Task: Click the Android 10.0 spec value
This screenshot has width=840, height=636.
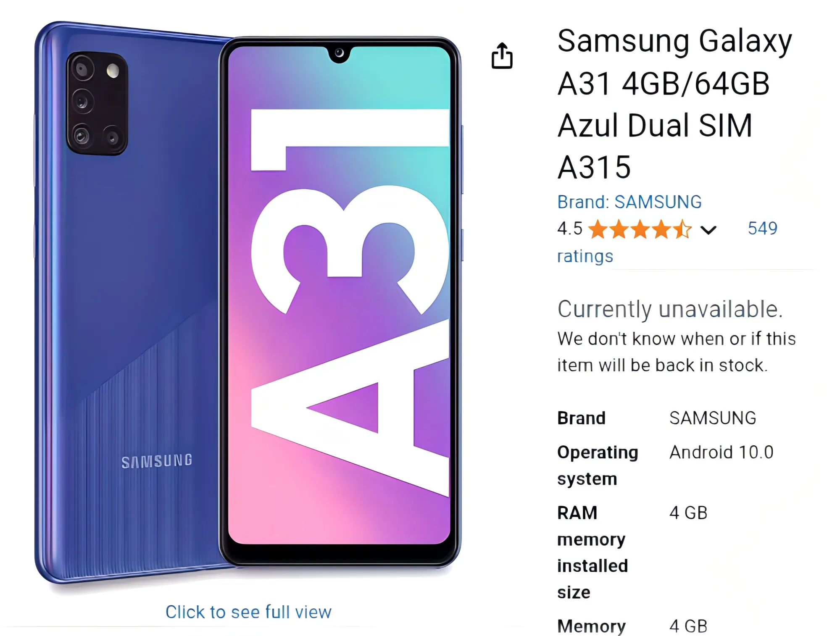Action: (721, 452)
